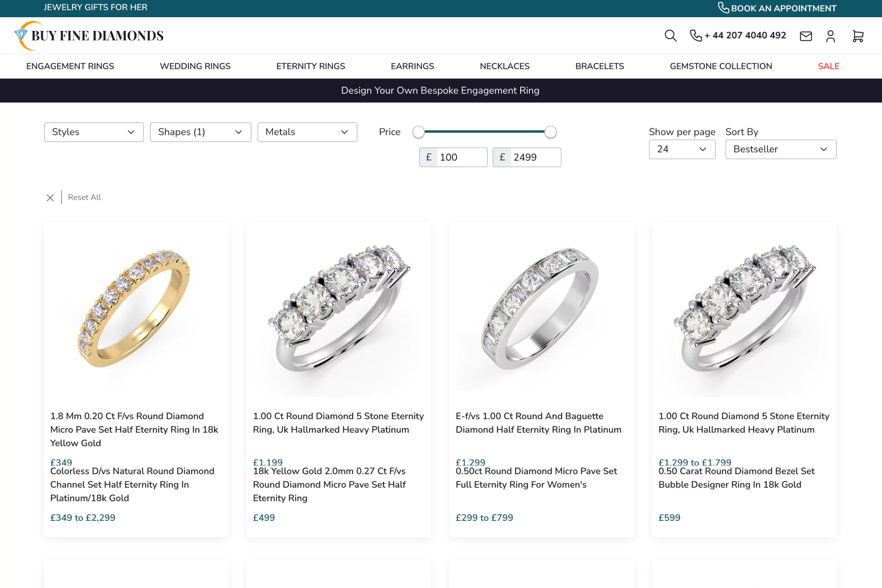Open the email envelope icon
This screenshot has width=882, height=588.
[805, 36]
